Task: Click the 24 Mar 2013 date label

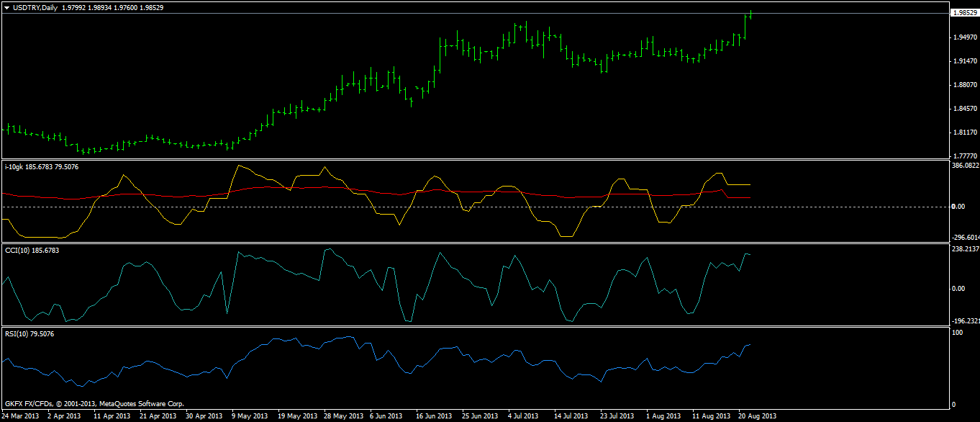Action: tap(21, 416)
